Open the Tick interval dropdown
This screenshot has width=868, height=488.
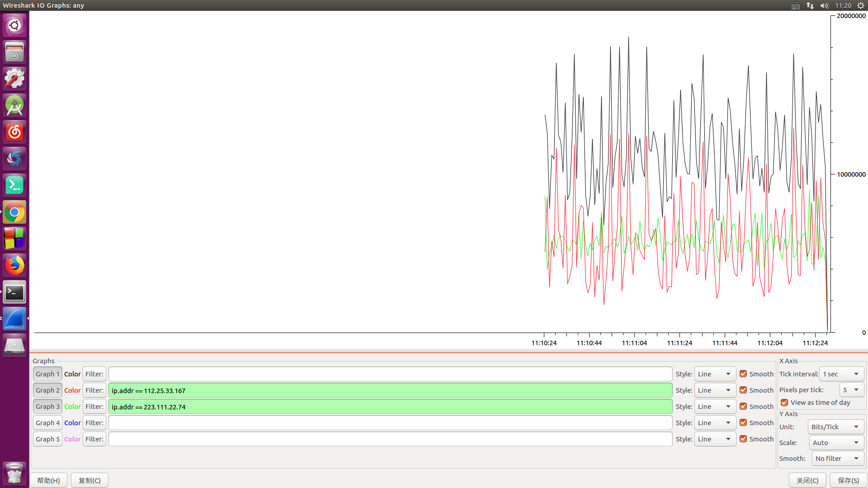click(x=842, y=374)
